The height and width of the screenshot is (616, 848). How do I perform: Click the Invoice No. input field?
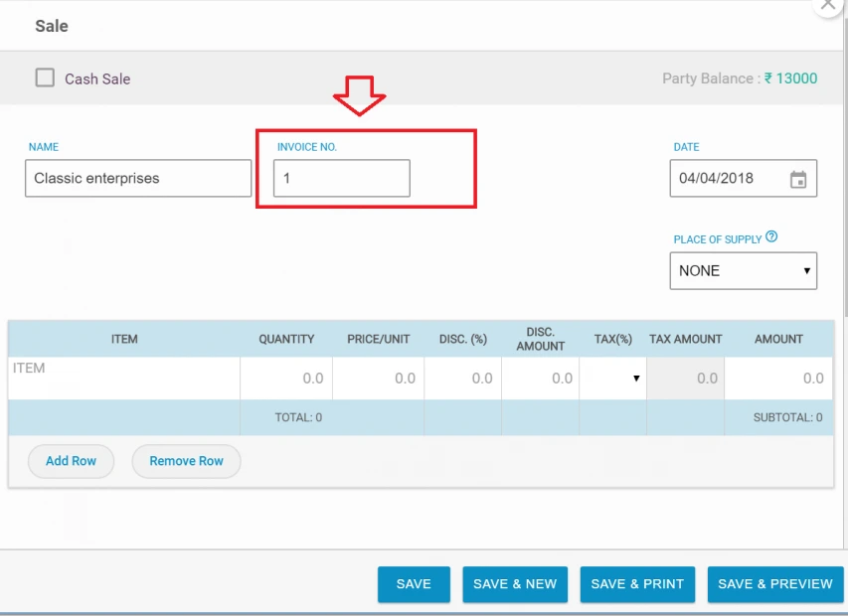click(342, 178)
